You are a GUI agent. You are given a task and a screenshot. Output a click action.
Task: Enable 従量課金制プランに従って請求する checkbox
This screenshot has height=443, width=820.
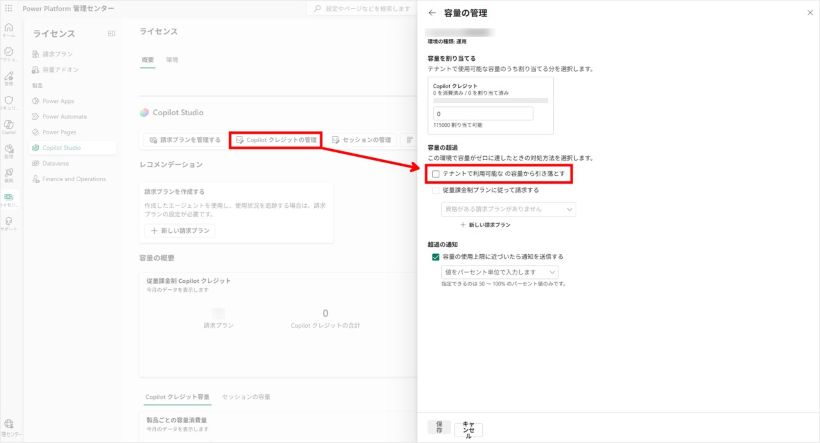click(x=436, y=190)
